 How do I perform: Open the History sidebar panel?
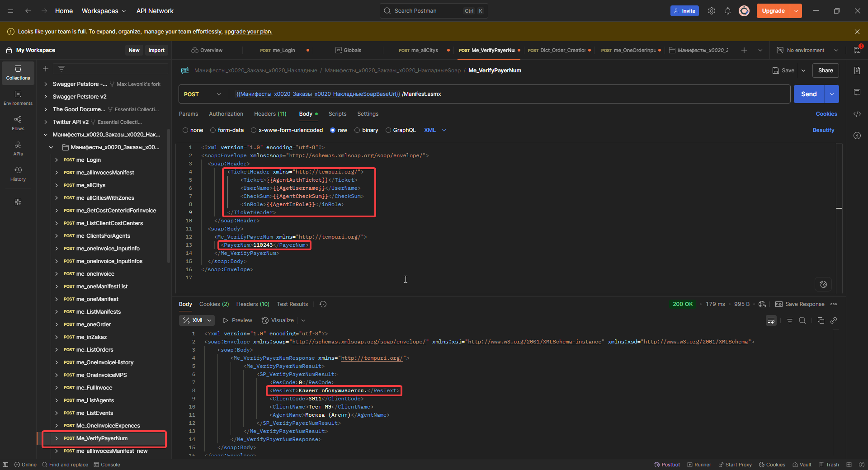click(18, 174)
